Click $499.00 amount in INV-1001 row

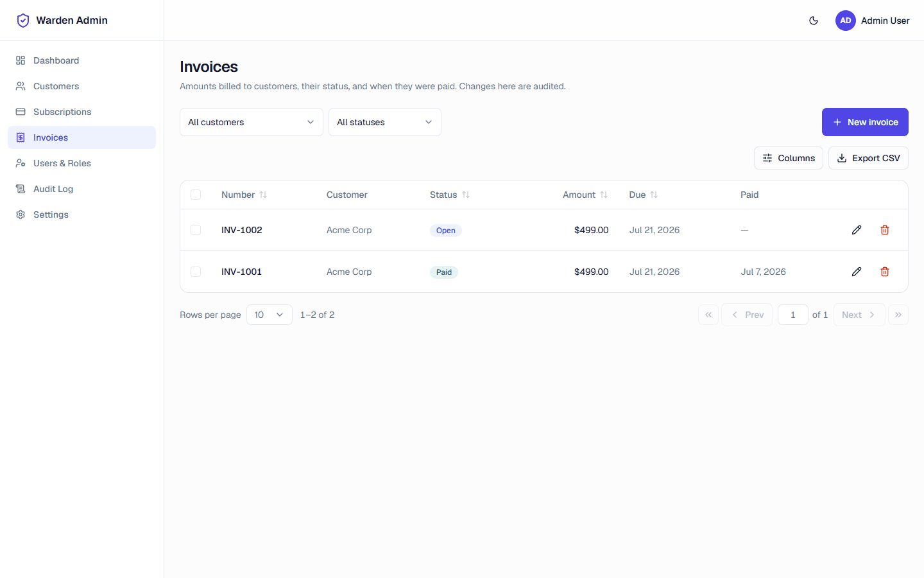pos(591,272)
